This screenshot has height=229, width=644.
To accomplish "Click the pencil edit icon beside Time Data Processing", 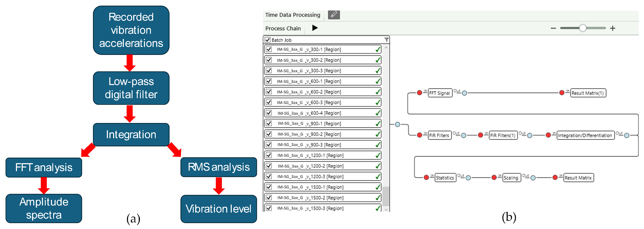I will click(334, 15).
